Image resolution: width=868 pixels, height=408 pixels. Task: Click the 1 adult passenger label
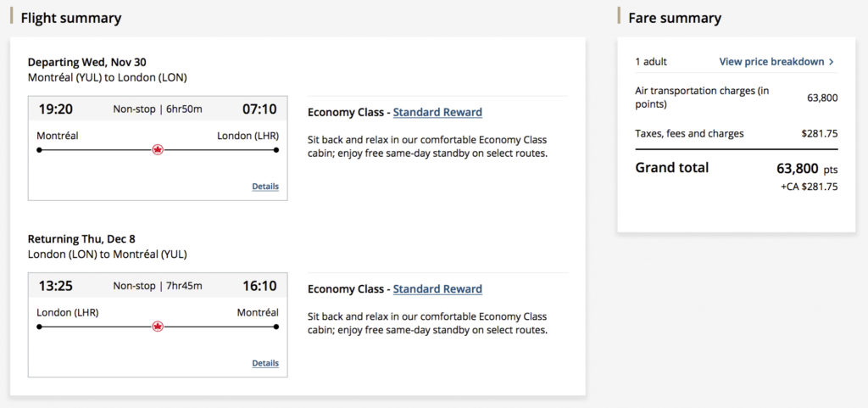point(651,62)
